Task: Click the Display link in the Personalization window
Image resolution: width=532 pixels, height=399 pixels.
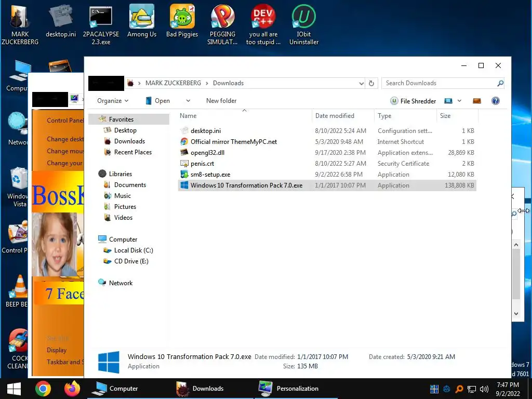Action: coord(57,350)
